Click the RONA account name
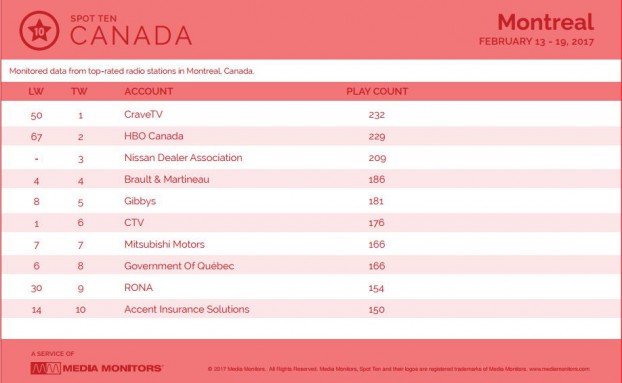 138,287
